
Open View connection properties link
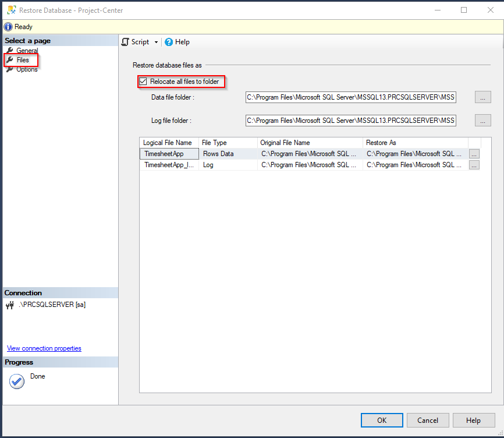(x=44, y=348)
